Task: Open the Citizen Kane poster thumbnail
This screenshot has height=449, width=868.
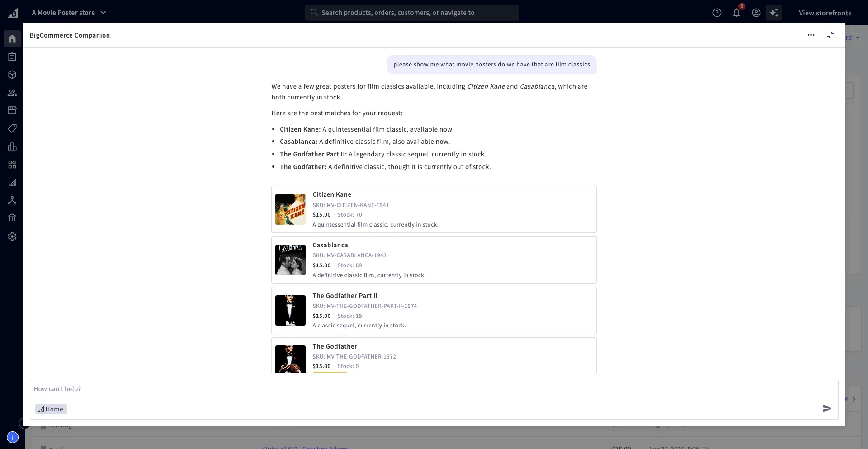Action: [290, 209]
